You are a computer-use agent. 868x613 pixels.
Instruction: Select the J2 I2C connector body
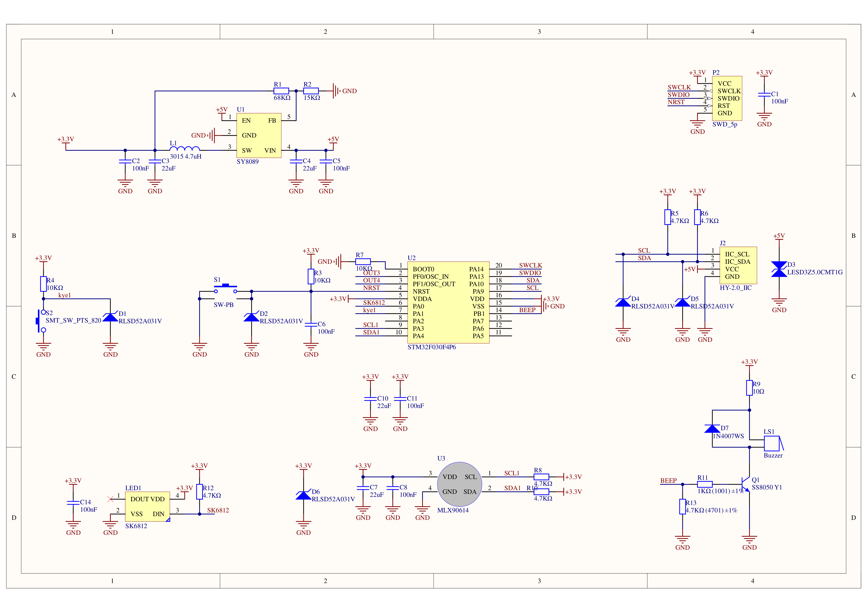coord(738,265)
